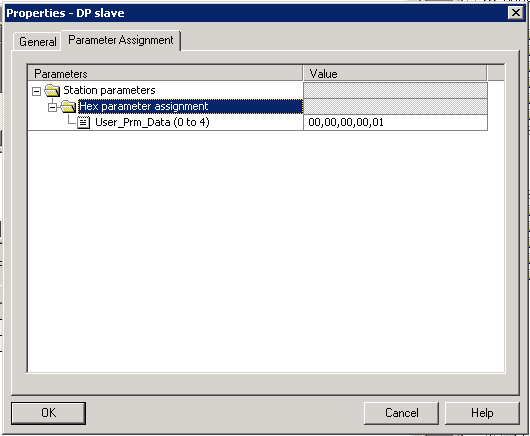Switch to the General tab

(38, 42)
